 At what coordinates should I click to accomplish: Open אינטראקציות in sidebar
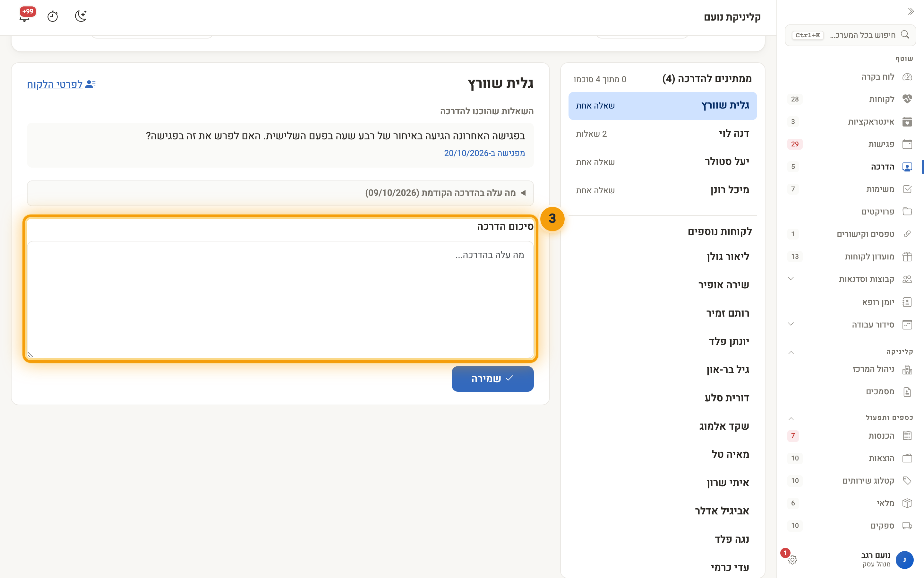click(x=850, y=122)
